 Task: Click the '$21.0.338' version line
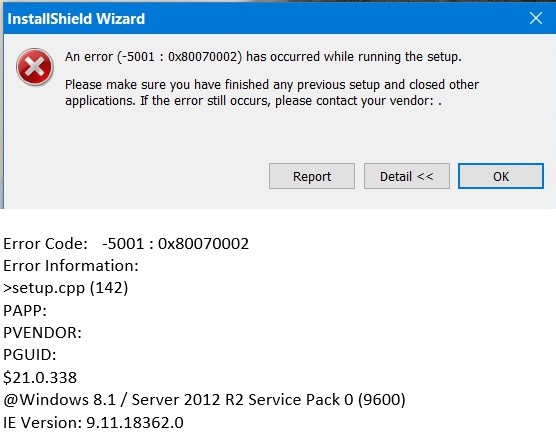40,377
